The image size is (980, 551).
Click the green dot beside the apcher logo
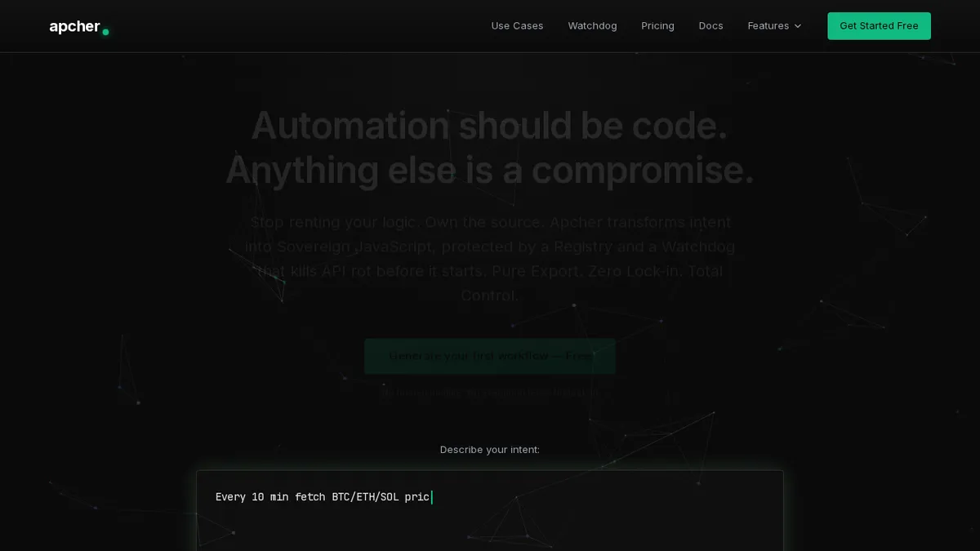[x=105, y=32]
